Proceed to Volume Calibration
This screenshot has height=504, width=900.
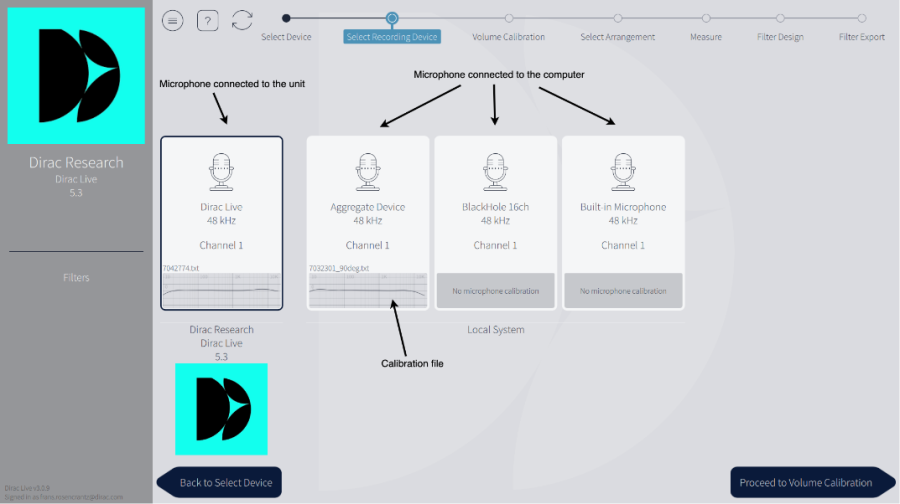pos(806,482)
